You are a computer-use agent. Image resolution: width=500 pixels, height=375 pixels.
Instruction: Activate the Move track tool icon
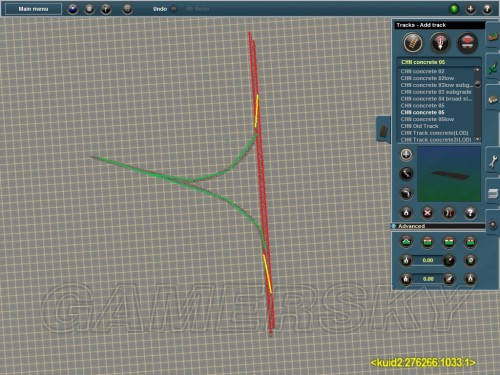click(406, 174)
